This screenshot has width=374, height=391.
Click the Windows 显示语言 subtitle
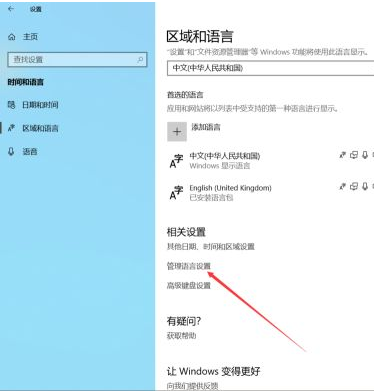[220, 166]
